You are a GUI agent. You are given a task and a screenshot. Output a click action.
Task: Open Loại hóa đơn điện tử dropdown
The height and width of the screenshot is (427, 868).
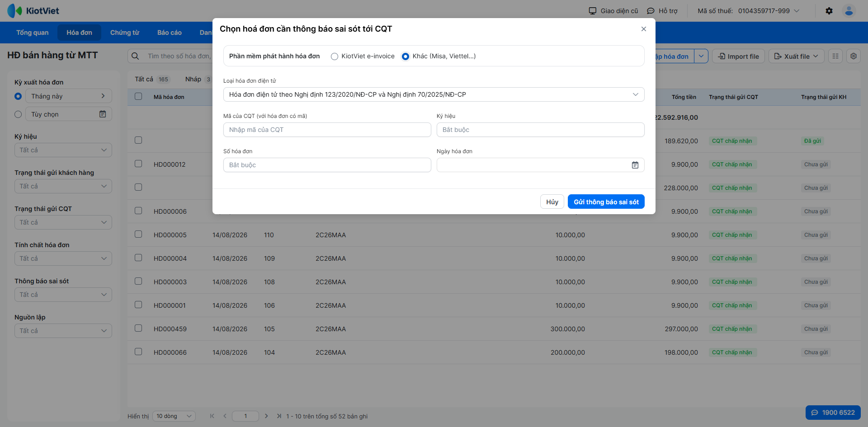(x=434, y=94)
